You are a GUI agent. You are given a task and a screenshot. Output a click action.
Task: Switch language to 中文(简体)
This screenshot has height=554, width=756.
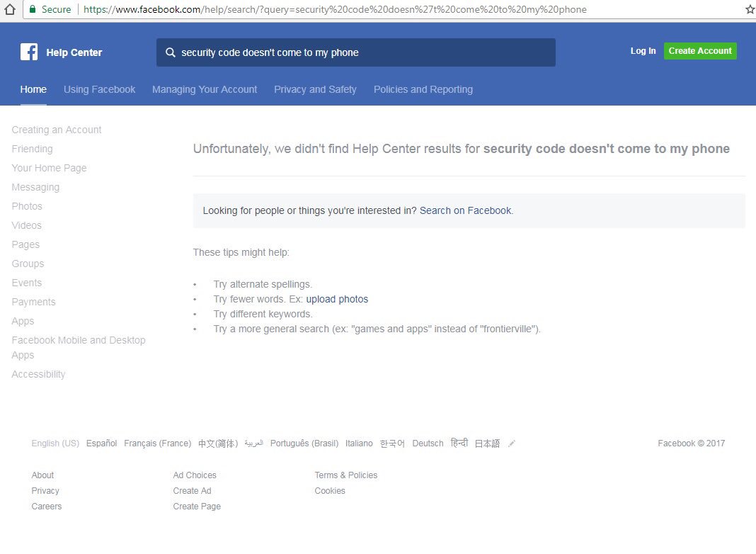click(218, 443)
